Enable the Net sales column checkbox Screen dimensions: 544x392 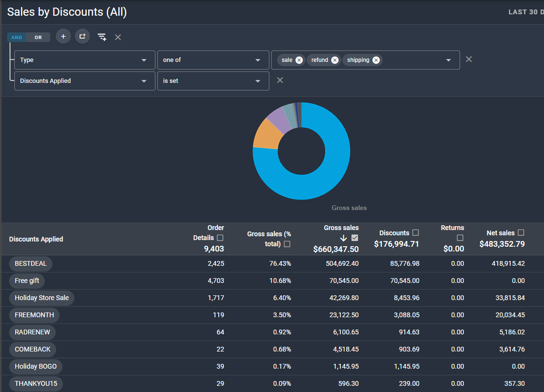(521, 232)
